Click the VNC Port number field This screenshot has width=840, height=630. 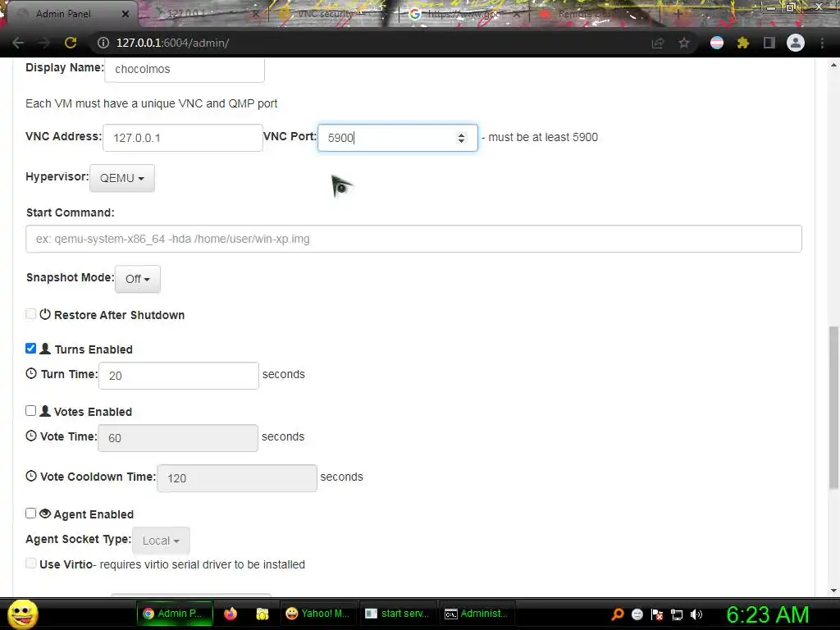tap(398, 138)
